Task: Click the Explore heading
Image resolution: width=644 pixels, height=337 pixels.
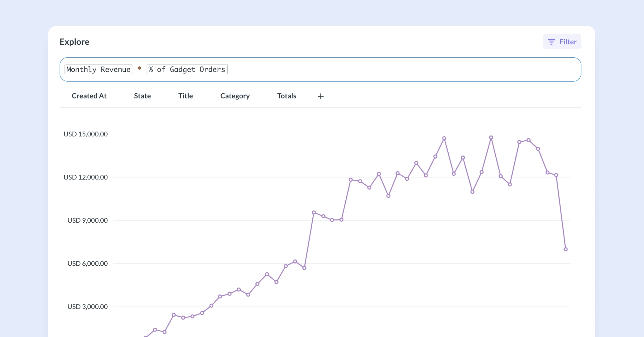Action: 74,42
